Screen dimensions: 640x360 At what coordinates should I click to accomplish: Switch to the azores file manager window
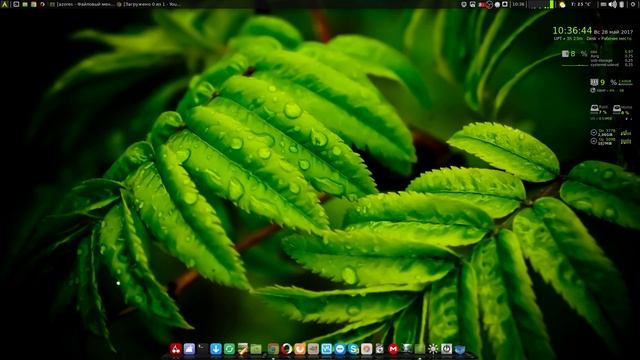click(x=82, y=4)
